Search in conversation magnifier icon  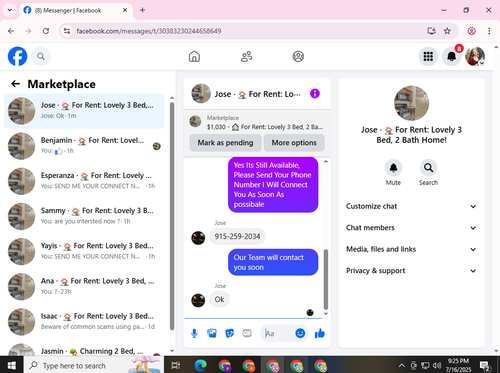click(428, 168)
